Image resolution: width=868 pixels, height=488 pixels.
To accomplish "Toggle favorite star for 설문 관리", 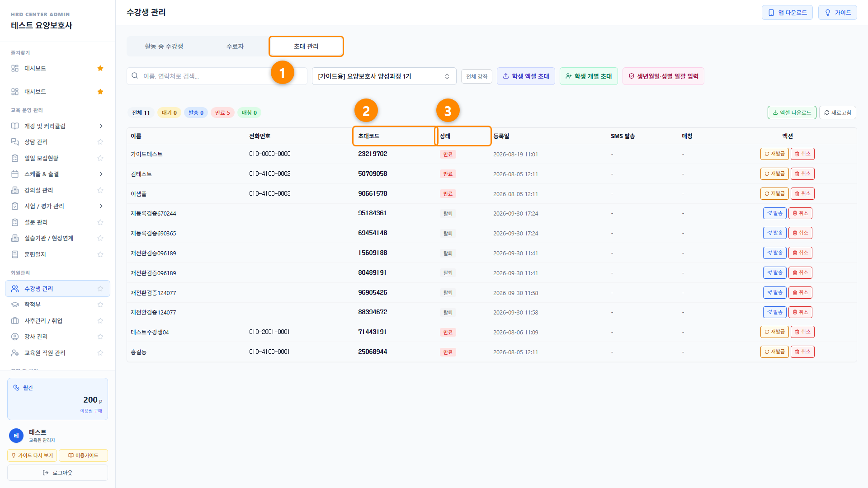I will click(x=100, y=222).
